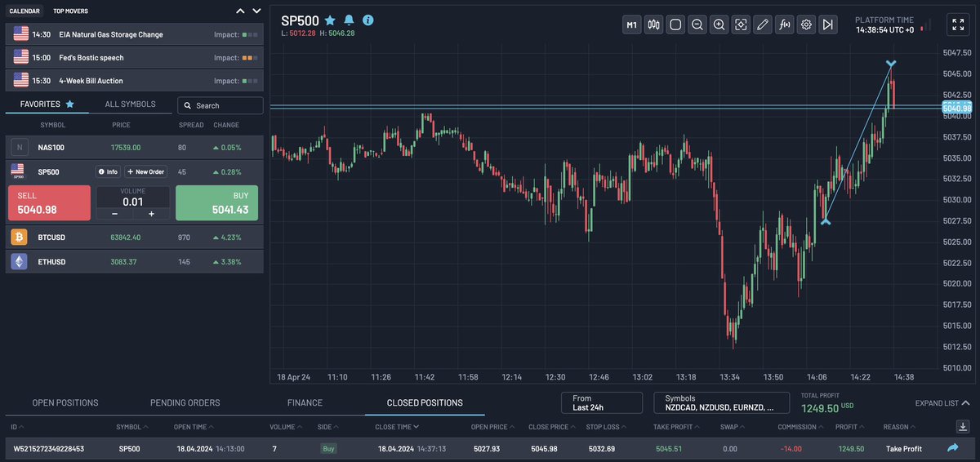Click the lower trendline anchor on the chart
The height and width of the screenshot is (462, 980).
click(x=826, y=220)
